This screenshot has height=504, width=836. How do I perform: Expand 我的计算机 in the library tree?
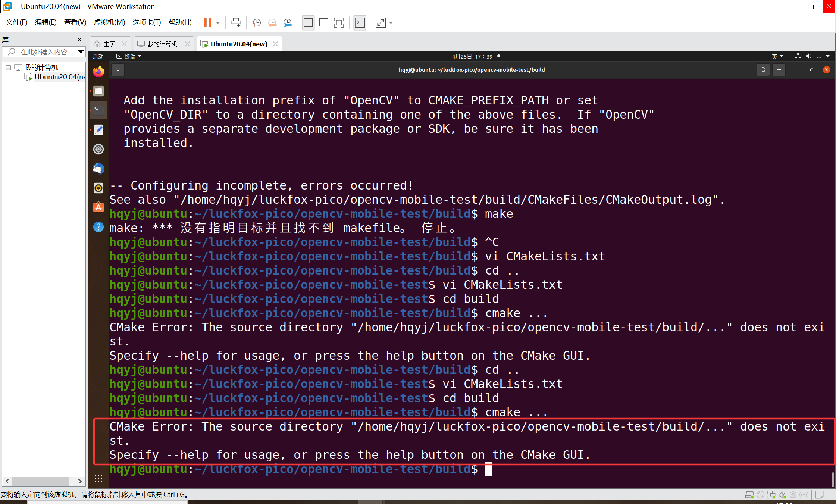(8, 67)
